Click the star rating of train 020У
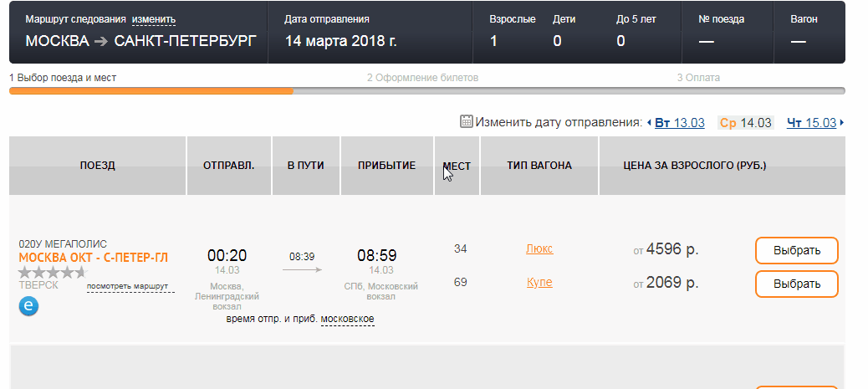Viewport: 868px width, 389px height. pyautogui.click(x=52, y=273)
